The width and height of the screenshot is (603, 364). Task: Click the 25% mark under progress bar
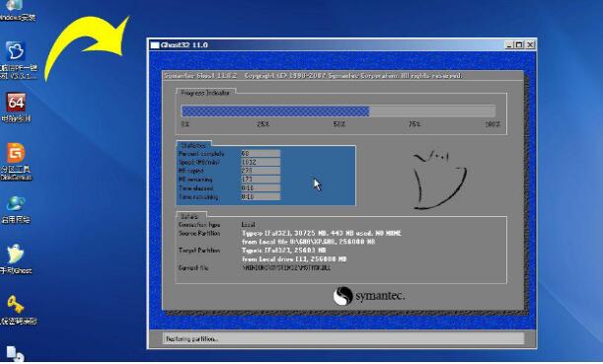tap(264, 124)
